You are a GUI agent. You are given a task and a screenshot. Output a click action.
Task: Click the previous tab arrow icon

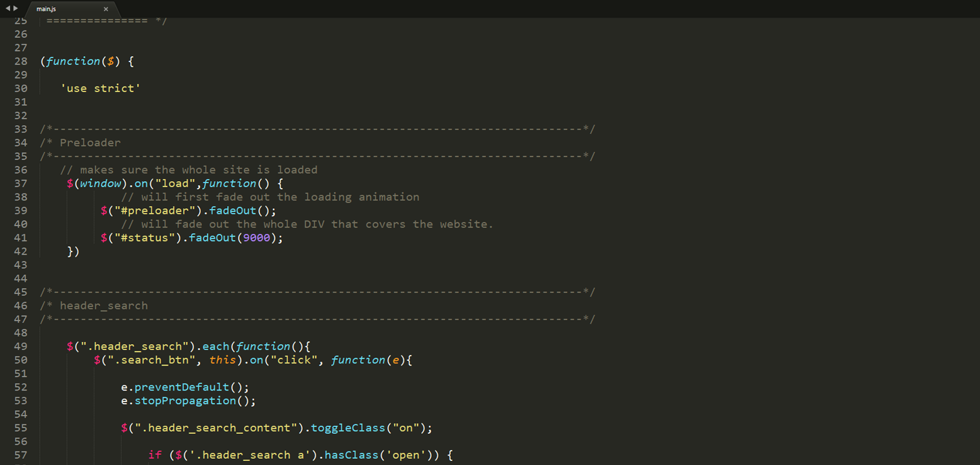click(x=8, y=9)
